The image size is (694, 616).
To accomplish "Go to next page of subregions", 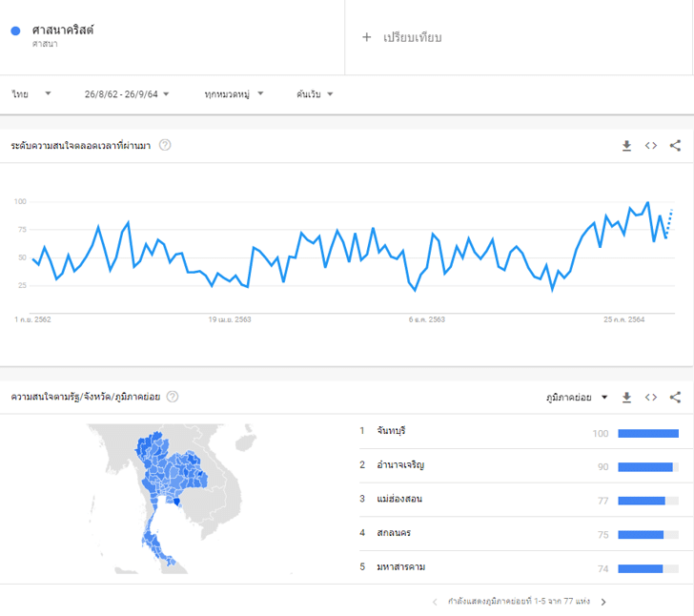I will 602,602.
